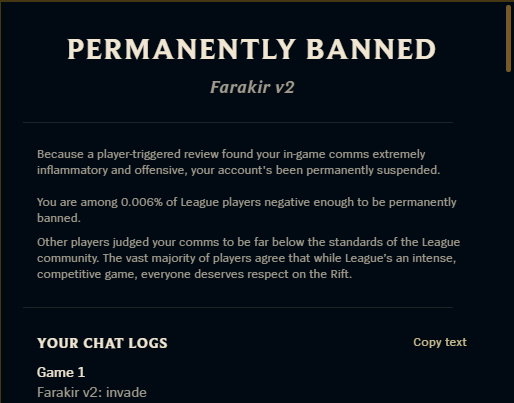The image size is (514, 403).
Task: Click the divider line above YOUR CHAT LOGS
Action: (x=238, y=307)
